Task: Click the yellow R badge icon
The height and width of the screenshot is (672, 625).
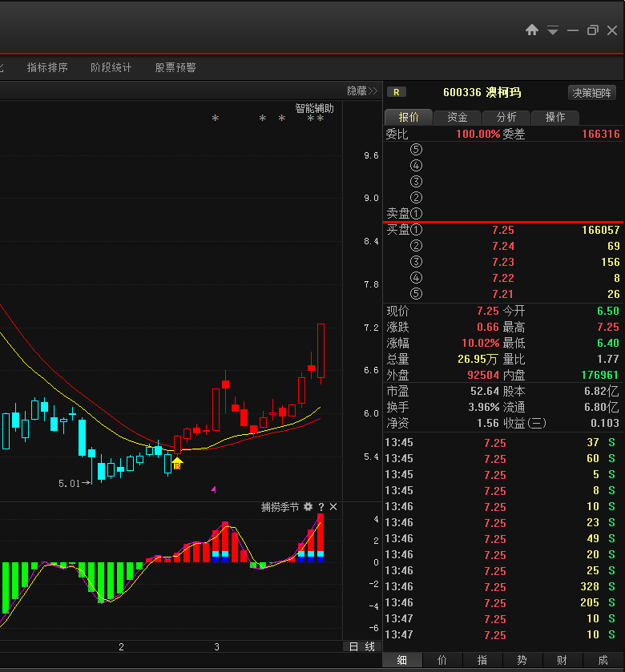Action: [x=396, y=92]
